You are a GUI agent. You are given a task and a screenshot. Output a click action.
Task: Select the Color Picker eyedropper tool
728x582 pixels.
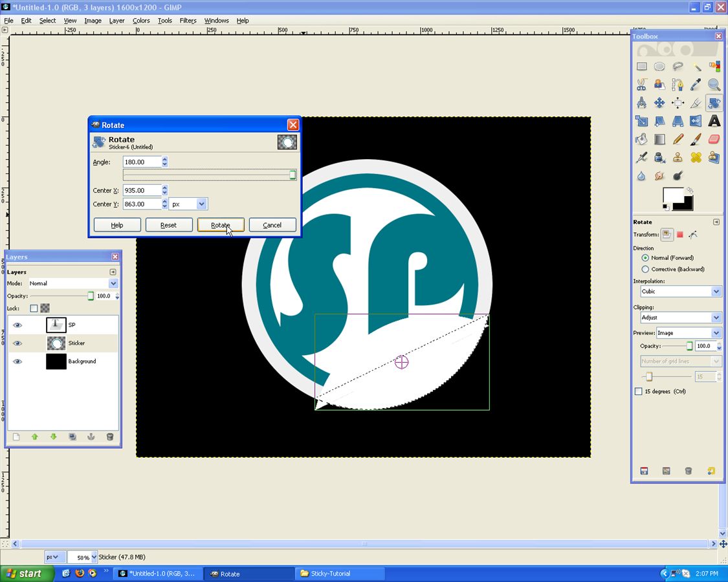coord(696,85)
